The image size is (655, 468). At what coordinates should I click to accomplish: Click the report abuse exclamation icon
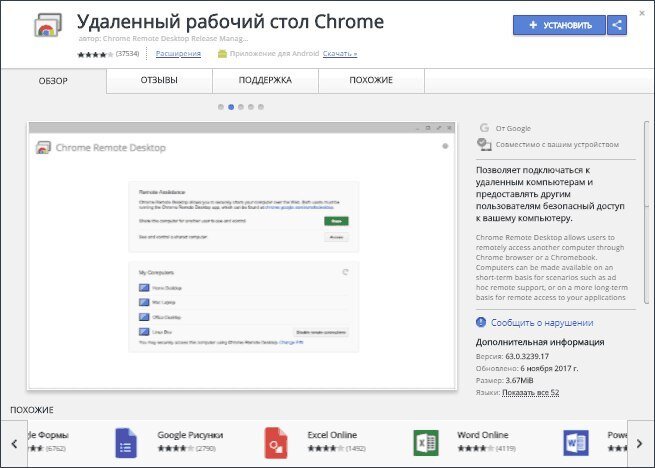point(481,322)
